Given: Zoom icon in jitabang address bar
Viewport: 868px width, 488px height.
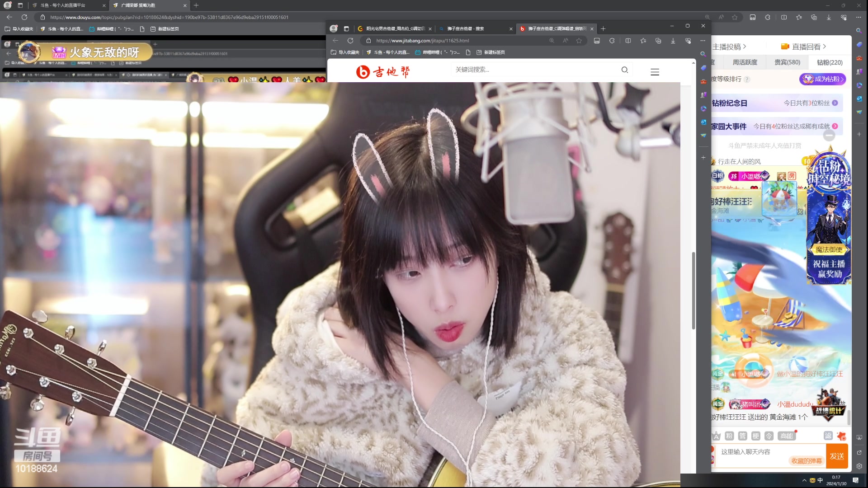Looking at the screenshot, I should pyautogui.click(x=552, y=41).
